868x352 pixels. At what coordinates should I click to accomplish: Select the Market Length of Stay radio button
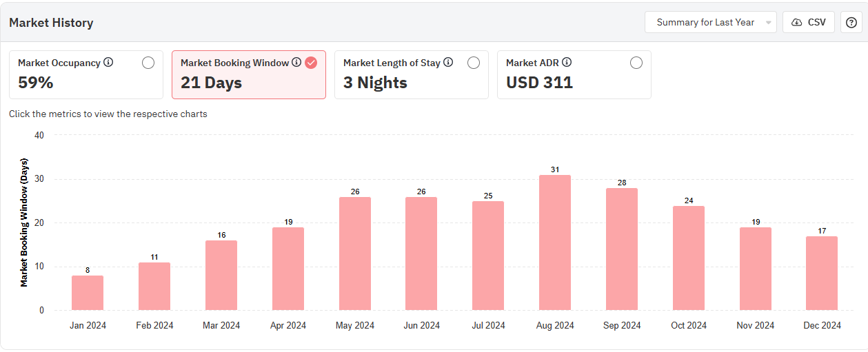click(474, 63)
